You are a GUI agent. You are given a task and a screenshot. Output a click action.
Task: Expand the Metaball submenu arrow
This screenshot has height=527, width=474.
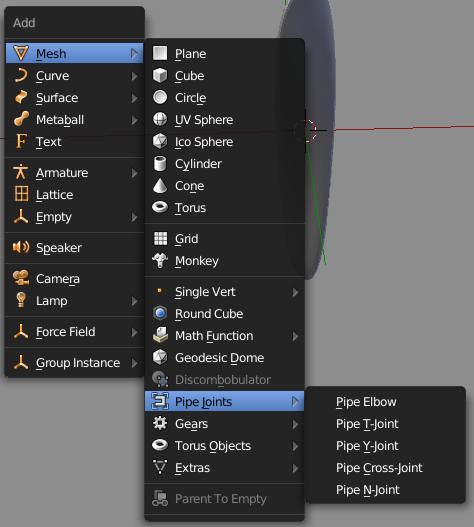coord(134,120)
